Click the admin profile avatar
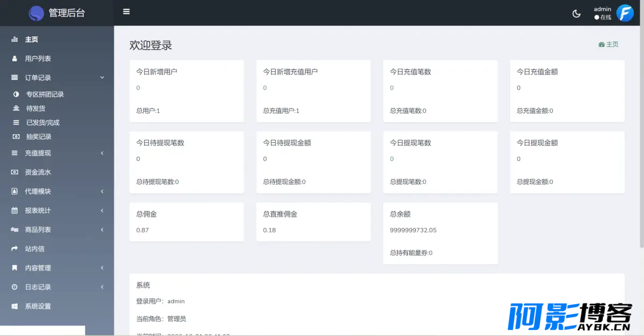644x336 pixels. pyautogui.click(x=625, y=13)
